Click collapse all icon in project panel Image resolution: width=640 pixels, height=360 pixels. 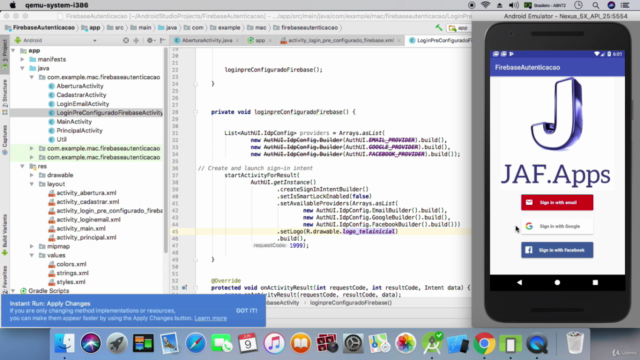point(136,40)
